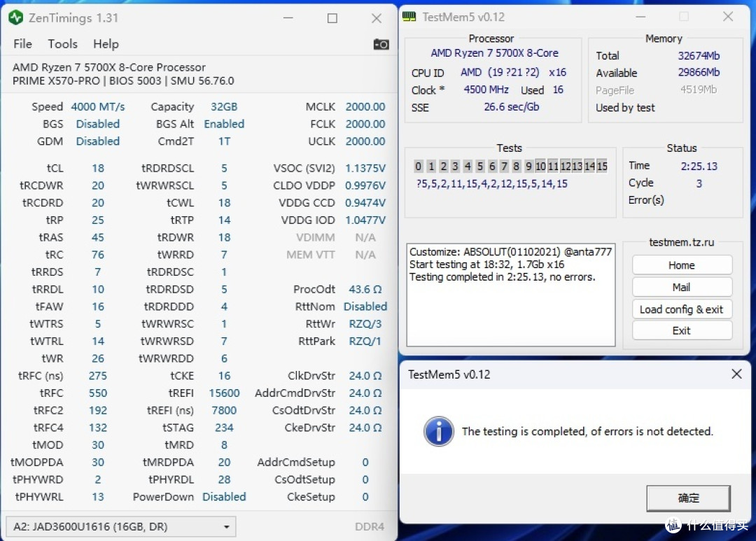Click the Cycle count 3 value
This screenshot has height=541, width=756.
coord(699,183)
